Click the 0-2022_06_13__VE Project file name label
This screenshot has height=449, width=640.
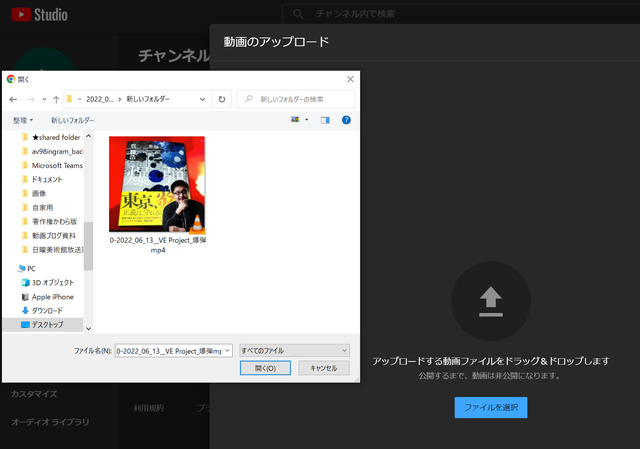pos(158,245)
